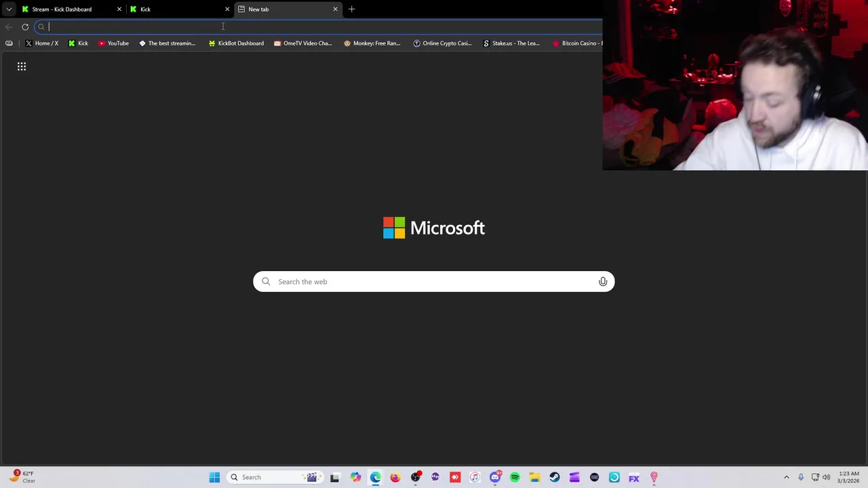Open the tab actions menu chevron
This screenshot has width=868, height=488.
tap(9, 9)
